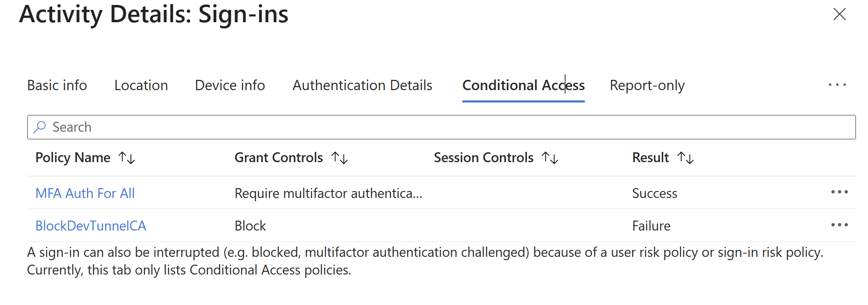
Task: Sort by Policy Name arrows icon
Action: [x=127, y=158]
